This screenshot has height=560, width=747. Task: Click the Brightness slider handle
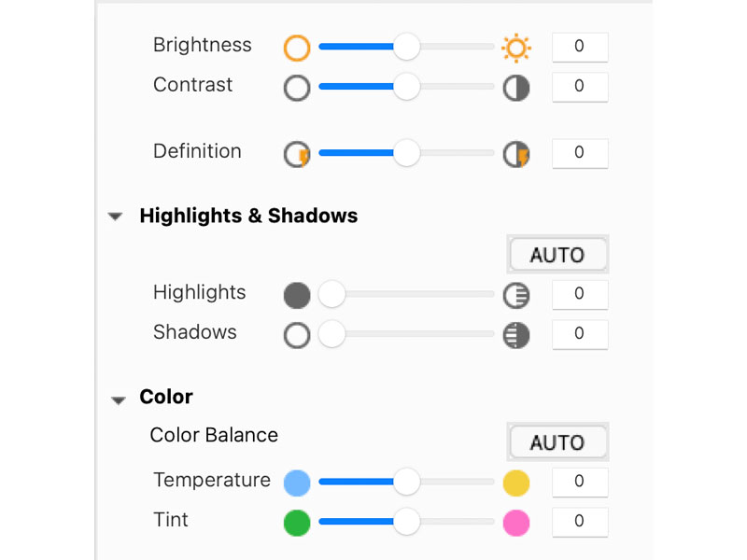pos(406,46)
